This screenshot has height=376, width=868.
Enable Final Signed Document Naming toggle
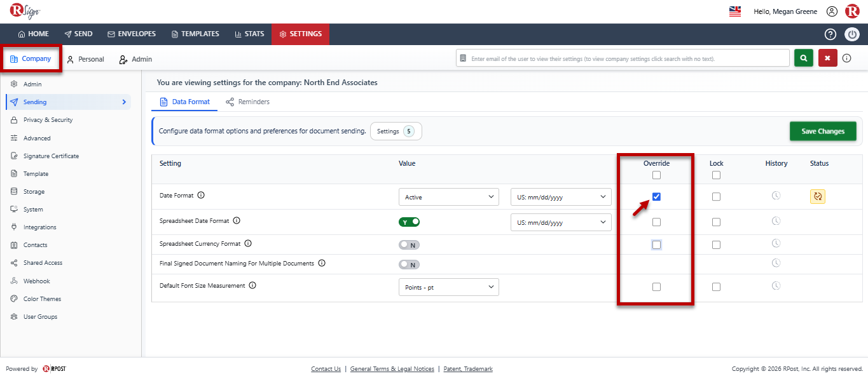pos(410,265)
